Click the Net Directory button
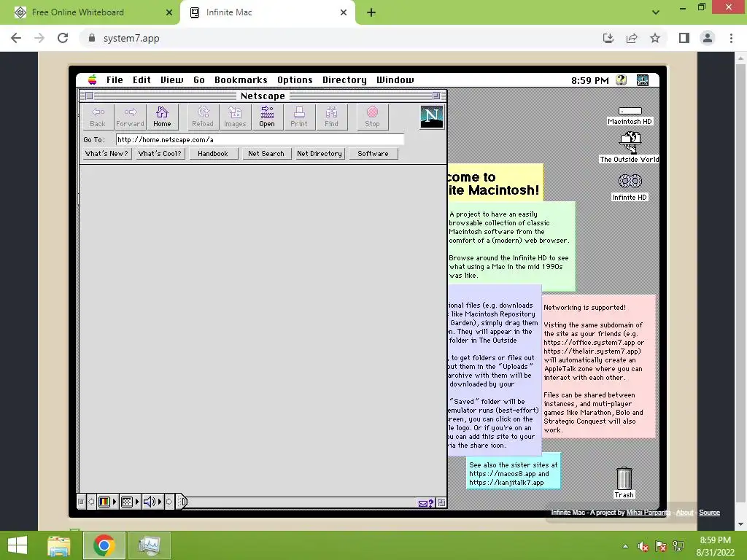The image size is (747, 560). [320, 154]
